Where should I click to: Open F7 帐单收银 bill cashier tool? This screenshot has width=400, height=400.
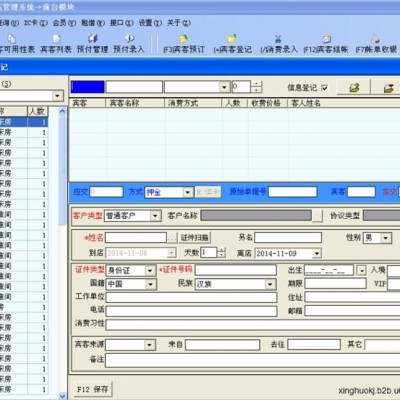click(x=376, y=44)
